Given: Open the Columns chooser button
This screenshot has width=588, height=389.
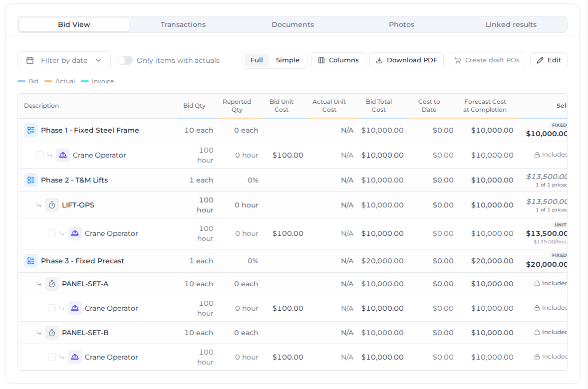Looking at the screenshot, I should tap(338, 60).
